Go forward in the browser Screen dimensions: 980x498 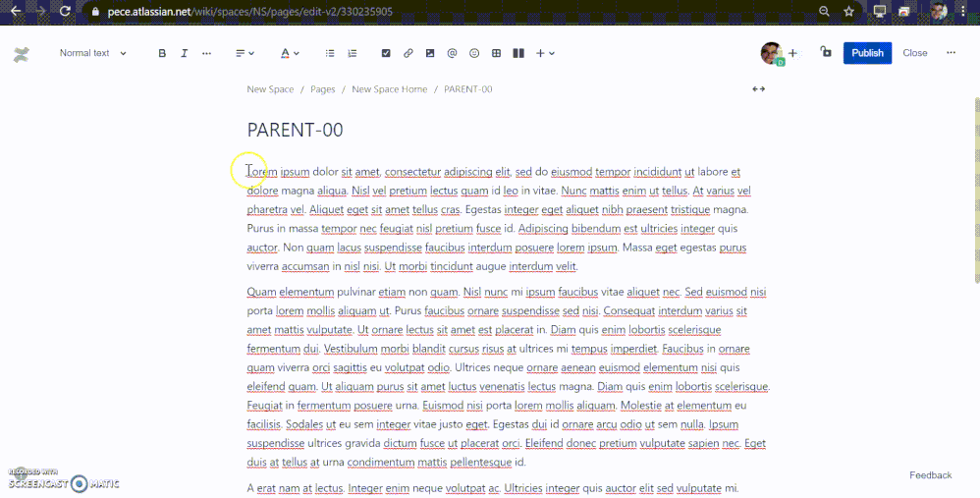coord(40,11)
